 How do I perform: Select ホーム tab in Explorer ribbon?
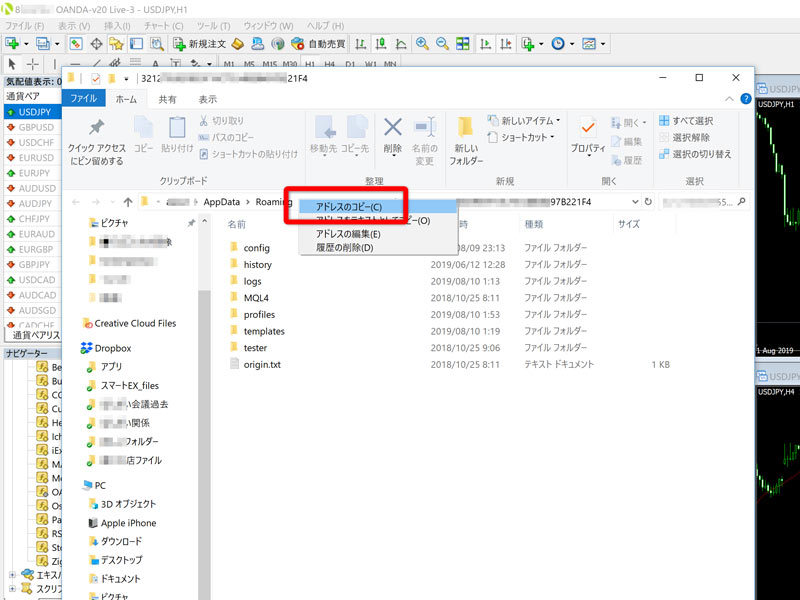coord(126,99)
